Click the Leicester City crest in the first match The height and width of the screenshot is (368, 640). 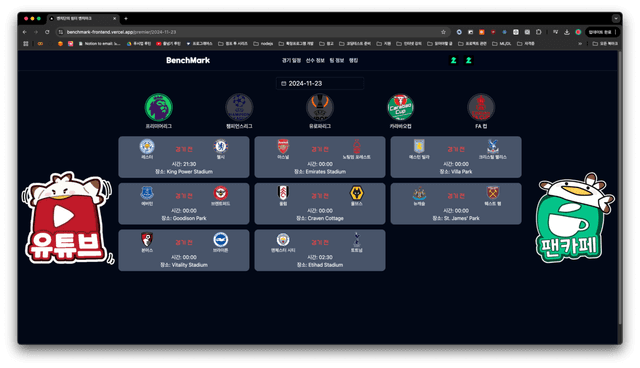click(147, 146)
